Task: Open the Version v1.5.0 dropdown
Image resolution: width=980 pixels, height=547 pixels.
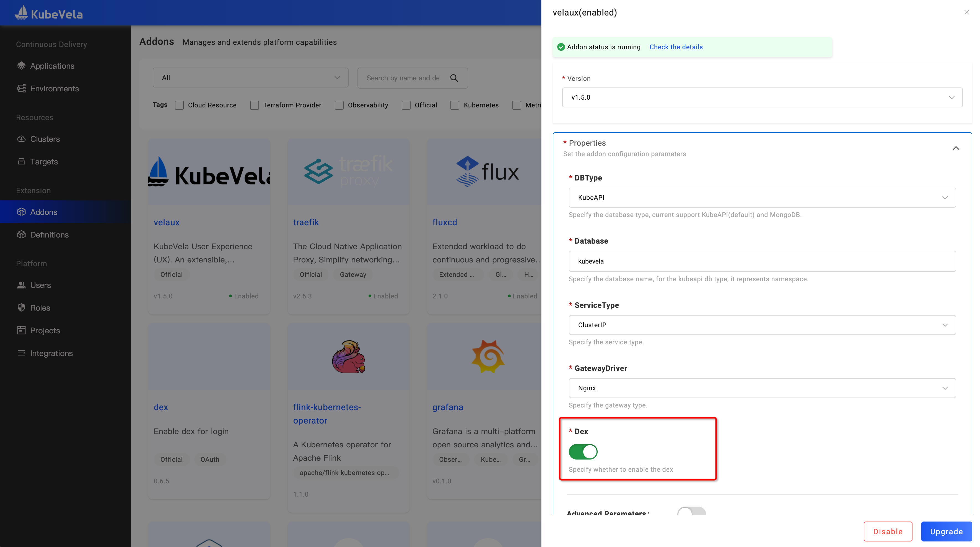Action: tap(762, 97)
